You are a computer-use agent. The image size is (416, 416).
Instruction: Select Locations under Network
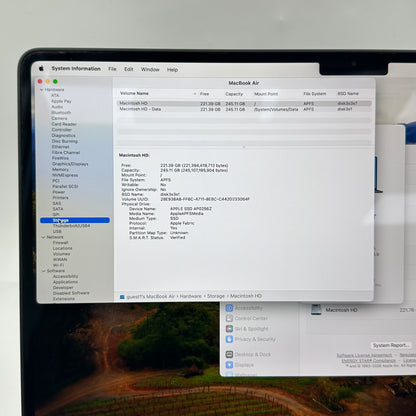[x=62, y=248]
